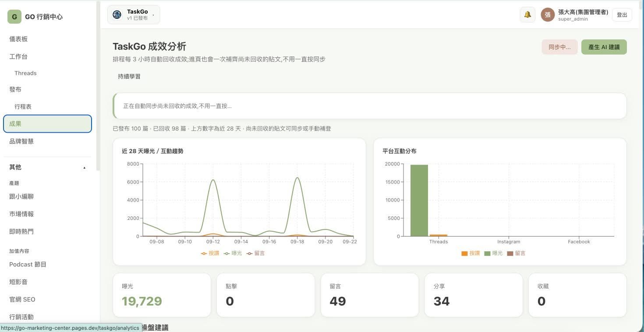
Task: Open 發布 in the sidebar
Action: tap(47, 89)
